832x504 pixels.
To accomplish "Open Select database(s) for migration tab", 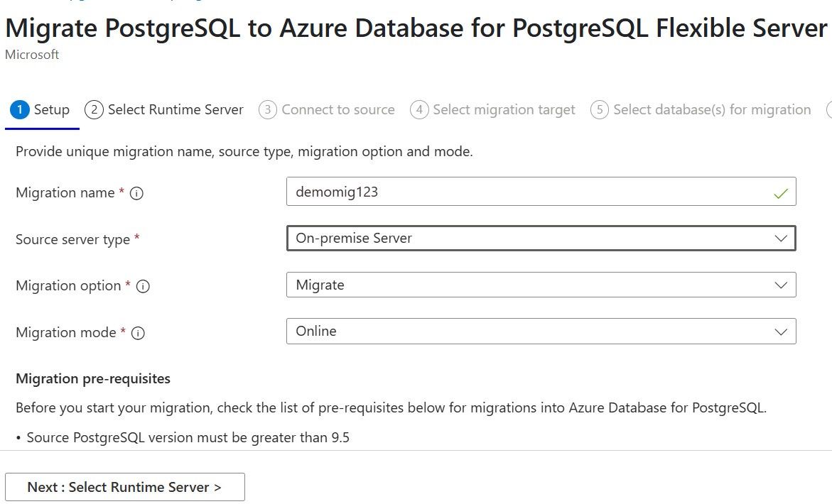I will [x=712, y=110].
